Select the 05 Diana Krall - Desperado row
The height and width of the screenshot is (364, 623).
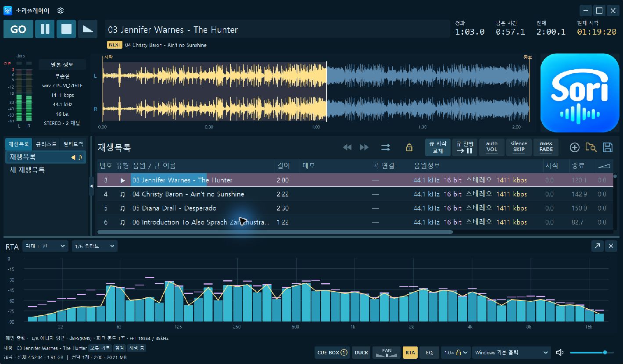355,208
